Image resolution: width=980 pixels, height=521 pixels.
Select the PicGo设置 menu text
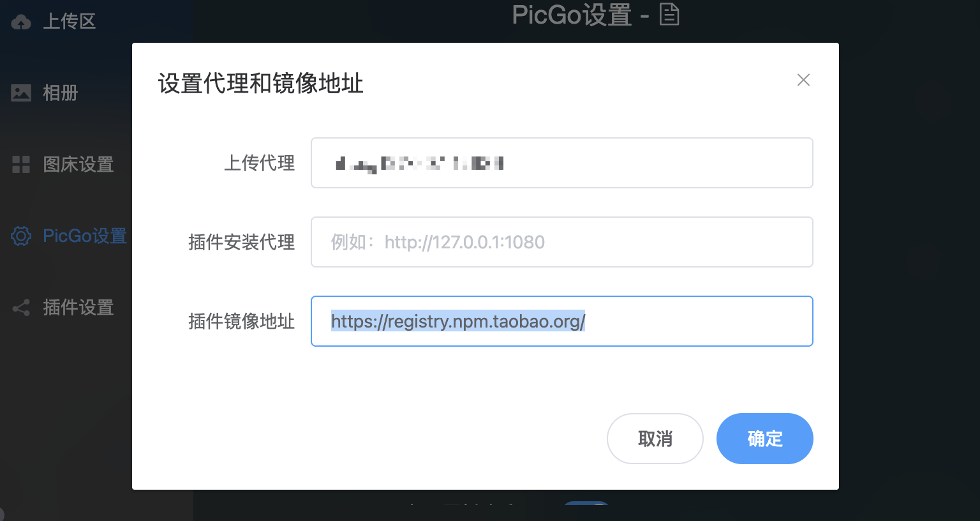[84, 236]
